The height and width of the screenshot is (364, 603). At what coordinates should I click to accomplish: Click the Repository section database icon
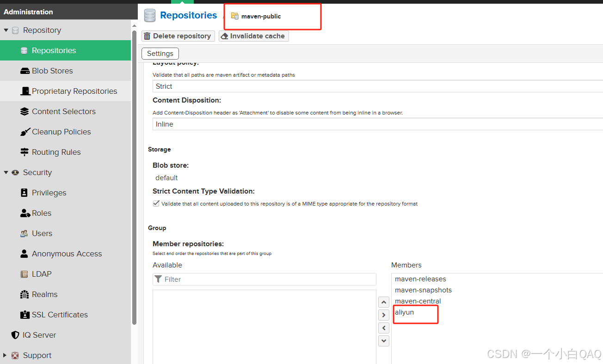point(15,30)
